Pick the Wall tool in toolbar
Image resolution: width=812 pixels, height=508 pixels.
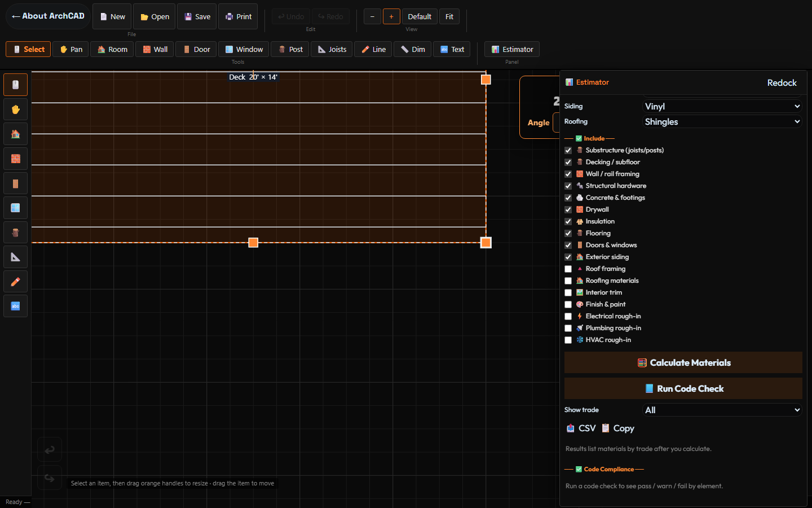[x=155, y=49]
